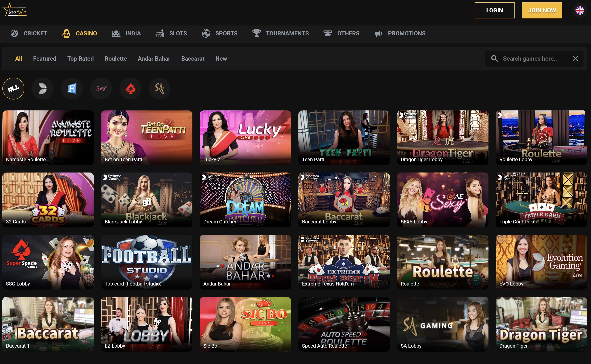Click the promotions megaphone icon
591x364 pixels.
tap(378, 33)
